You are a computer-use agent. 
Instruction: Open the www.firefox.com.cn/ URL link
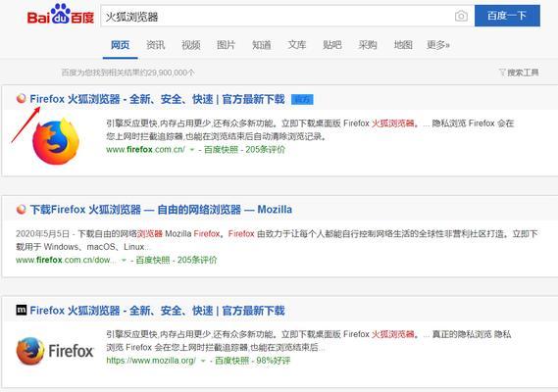[145, 149]
